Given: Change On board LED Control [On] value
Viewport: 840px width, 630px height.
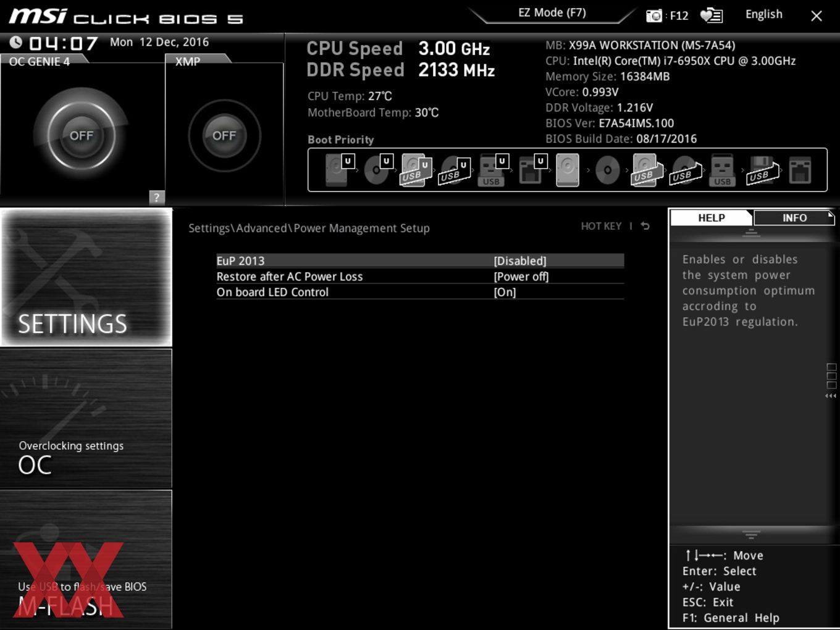Looking at the screenshot, I should tap(505, 292).
